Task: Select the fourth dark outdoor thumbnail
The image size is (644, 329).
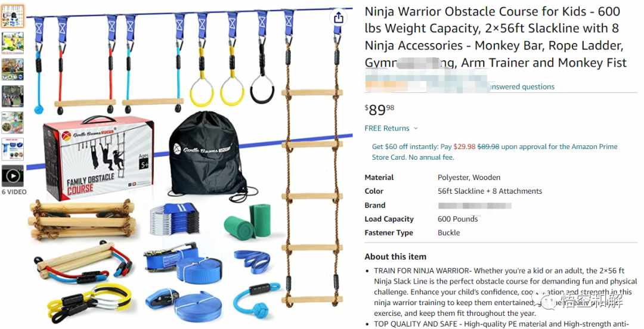Action: tap(13, 96)
